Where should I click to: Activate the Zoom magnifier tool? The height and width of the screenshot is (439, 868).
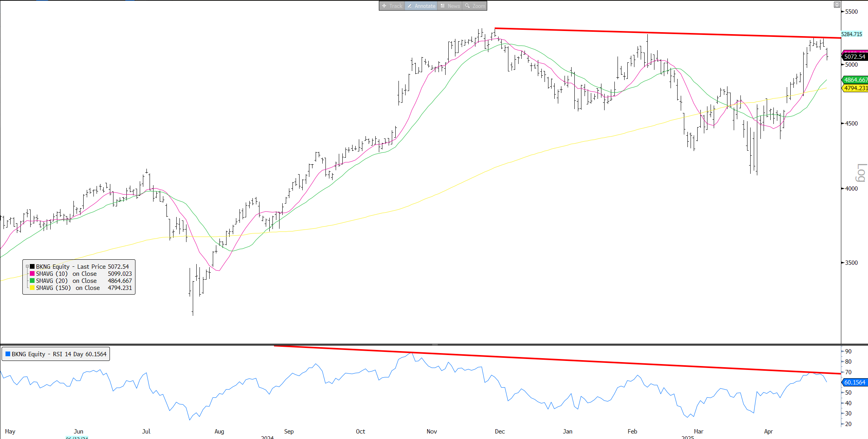475,6
